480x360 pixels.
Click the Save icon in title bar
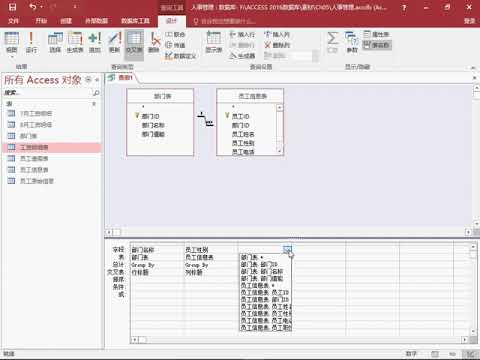(x=12, y=7)
